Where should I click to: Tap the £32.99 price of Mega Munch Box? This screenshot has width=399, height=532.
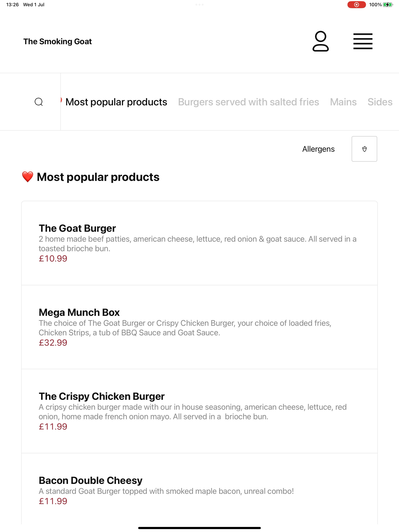pos(53,343)
